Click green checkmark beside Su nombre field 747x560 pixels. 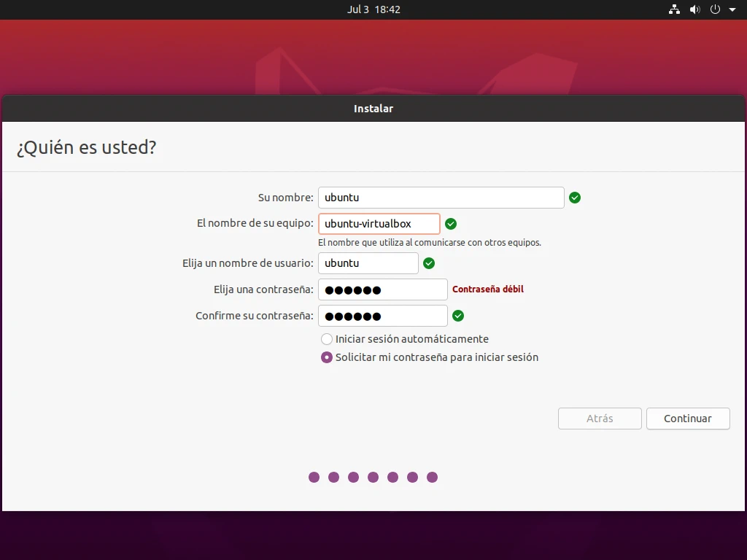pos(575,198)
